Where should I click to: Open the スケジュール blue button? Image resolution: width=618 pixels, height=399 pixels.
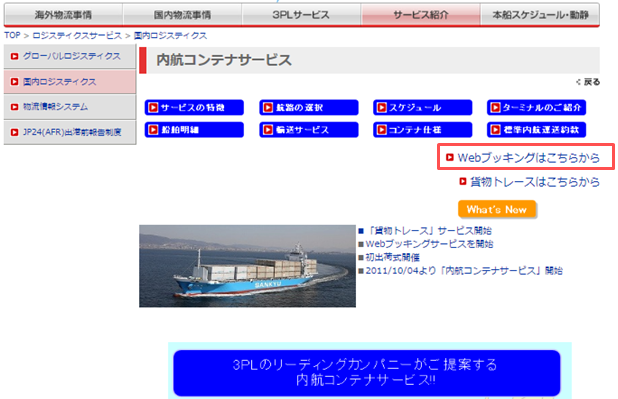pos(422,107)
